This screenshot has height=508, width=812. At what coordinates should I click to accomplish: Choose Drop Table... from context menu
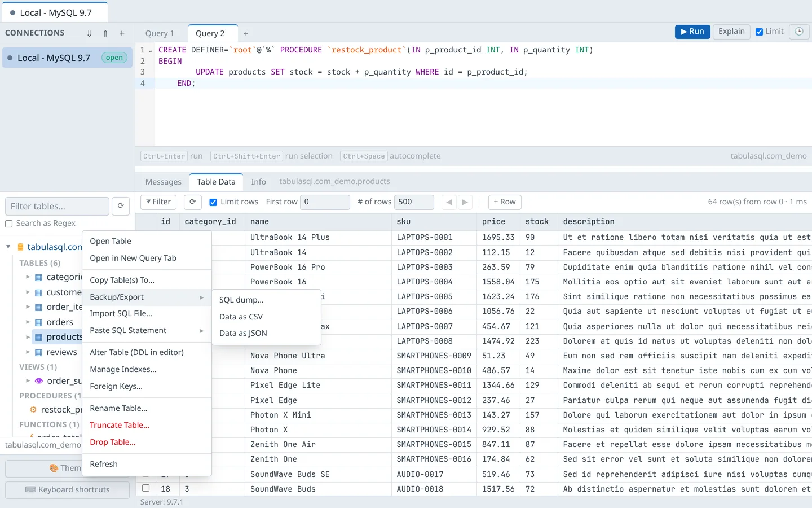147,442
